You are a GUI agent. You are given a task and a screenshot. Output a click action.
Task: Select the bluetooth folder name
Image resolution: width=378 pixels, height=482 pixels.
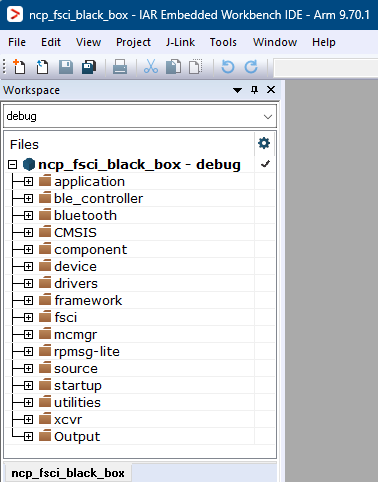[x=86, y=216]
